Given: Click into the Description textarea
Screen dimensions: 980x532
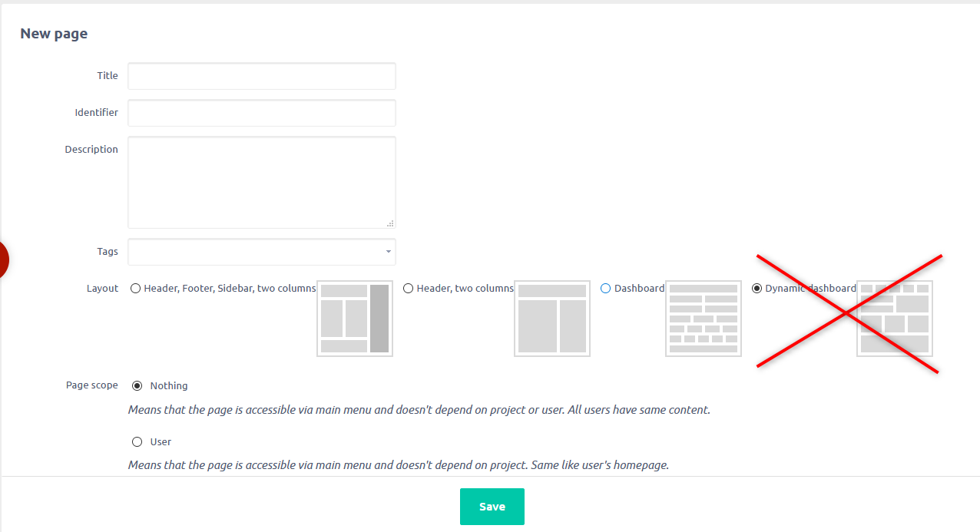Looking at the screenshot, I should pos(261,182).
